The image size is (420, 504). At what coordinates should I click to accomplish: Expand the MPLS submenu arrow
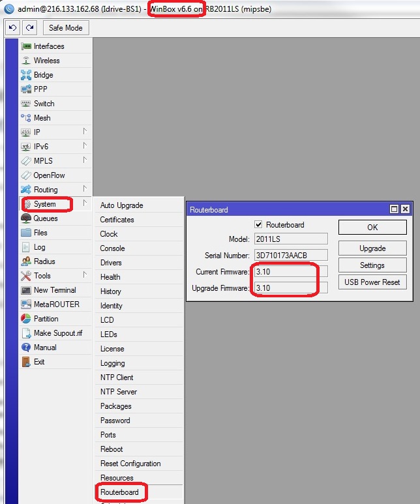85,160
